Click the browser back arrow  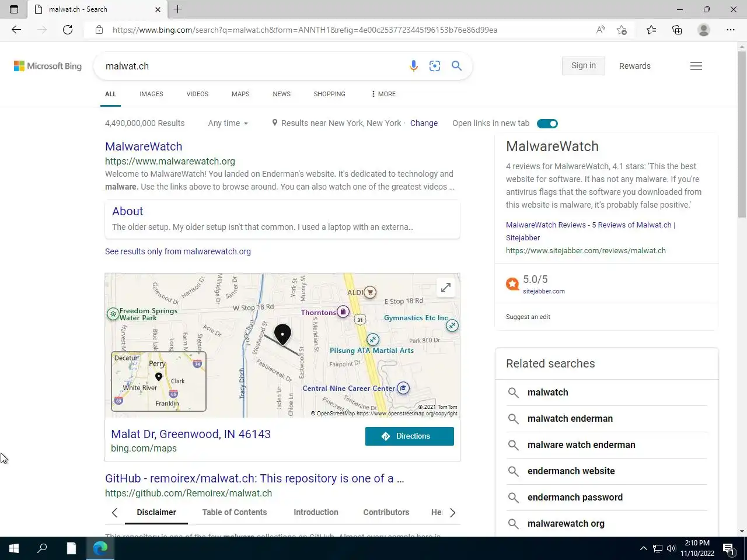pos(16,30)
